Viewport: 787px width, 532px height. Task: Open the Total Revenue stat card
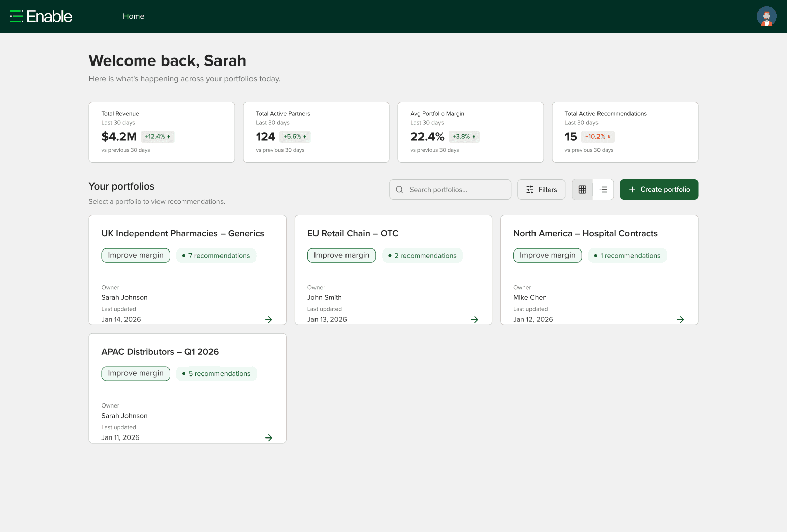pyautogui.click(x=162, y=132)
